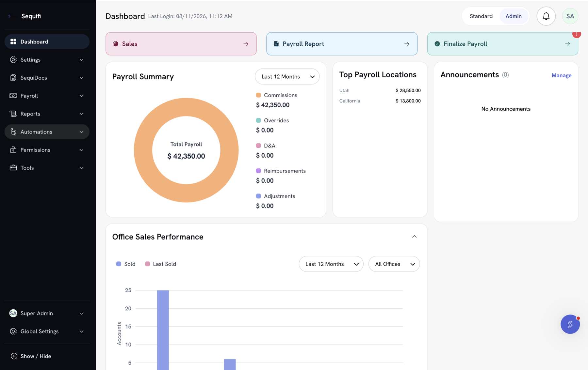Expand the Settings menu chevron
The image size is (588, 370).
point(81,60)
